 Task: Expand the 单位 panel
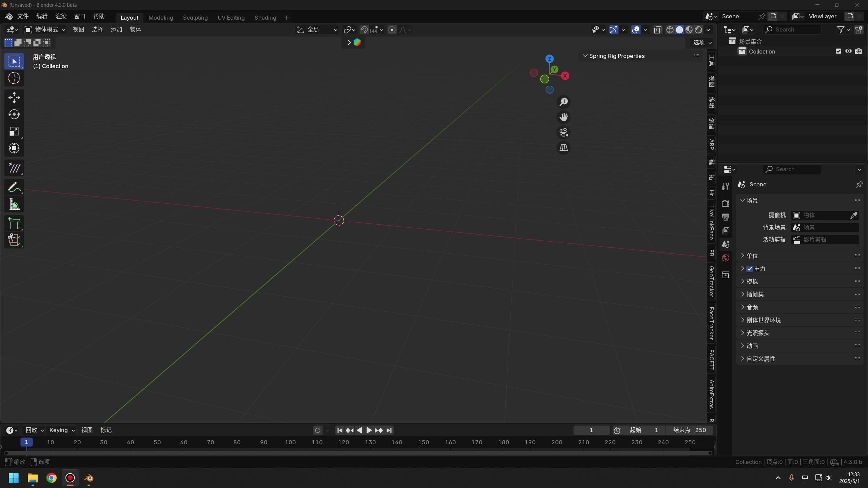800,256
